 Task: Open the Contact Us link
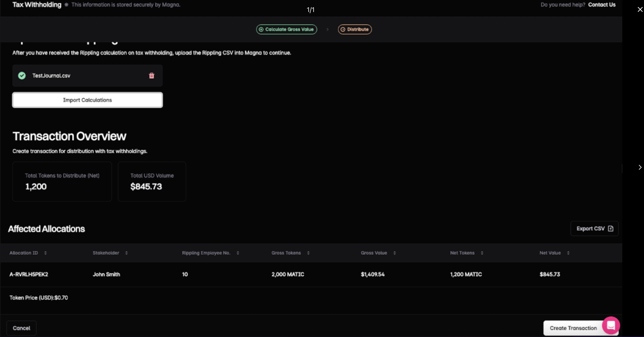[x=602, y=5]
